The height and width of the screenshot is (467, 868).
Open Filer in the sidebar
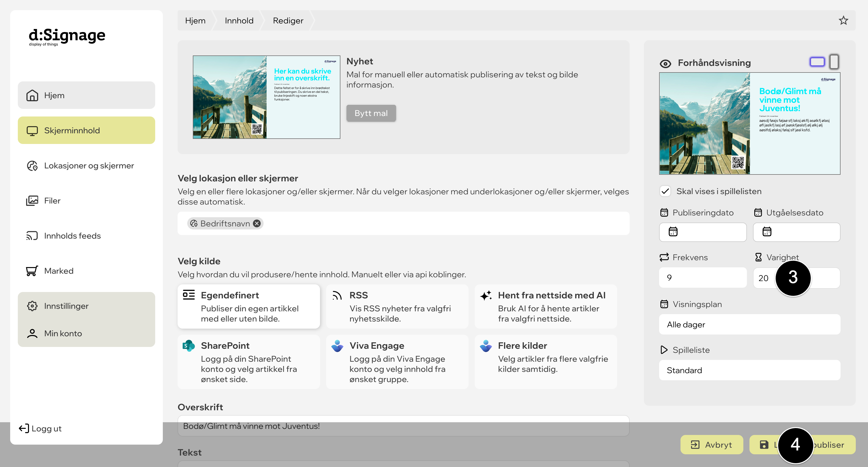point(86,200)
